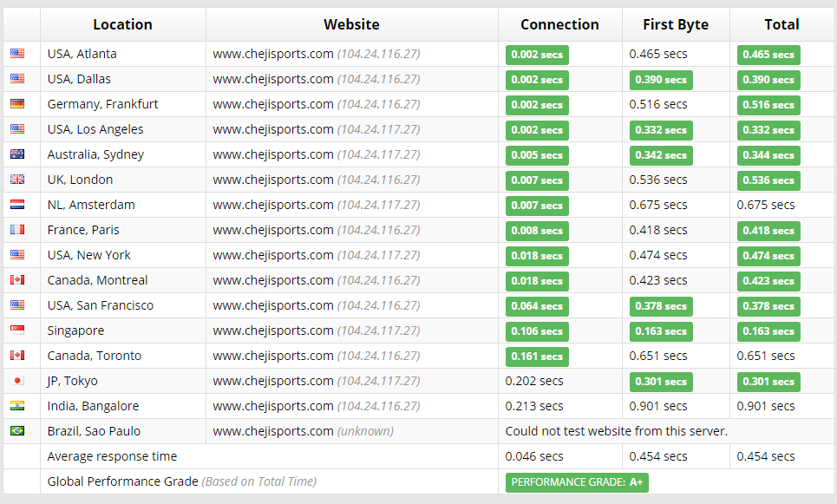Click the 0.516 secs total badge for Frankfurt
This screenshot has height=504, width=837.
[768, 105]
